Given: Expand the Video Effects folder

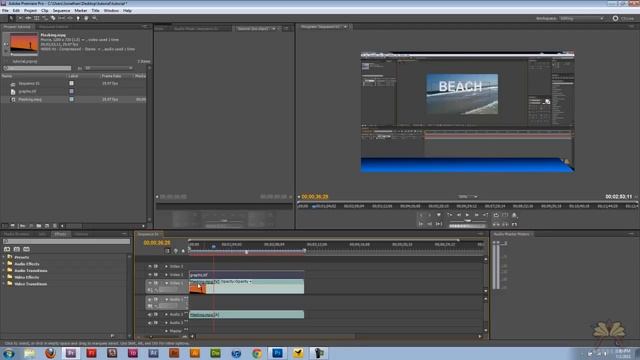Looking at the screenshot, I should click(4, 277).
